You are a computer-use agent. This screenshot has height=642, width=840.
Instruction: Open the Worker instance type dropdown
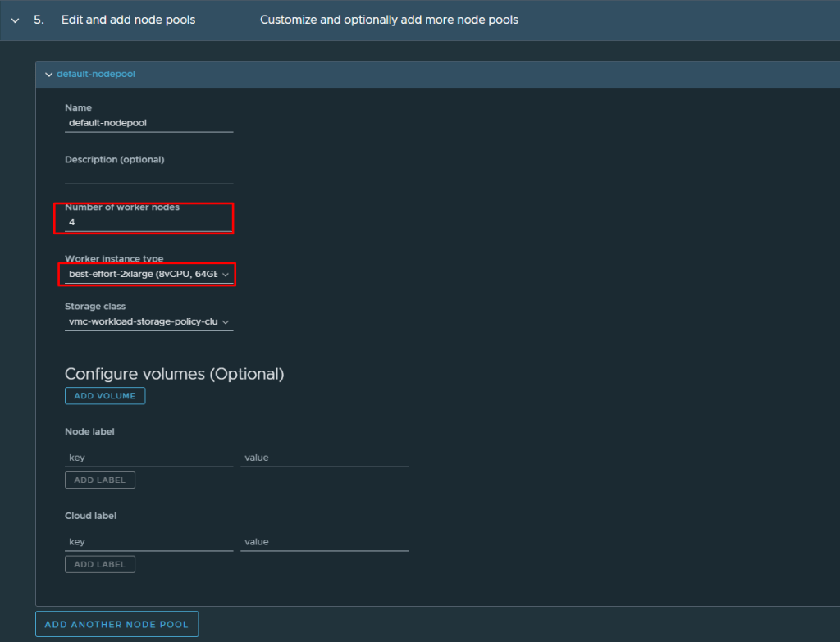pos(143,274)
